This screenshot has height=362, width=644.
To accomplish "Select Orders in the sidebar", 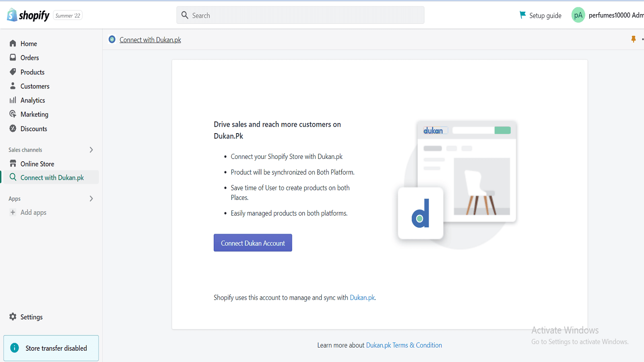I will coord(29,58).
